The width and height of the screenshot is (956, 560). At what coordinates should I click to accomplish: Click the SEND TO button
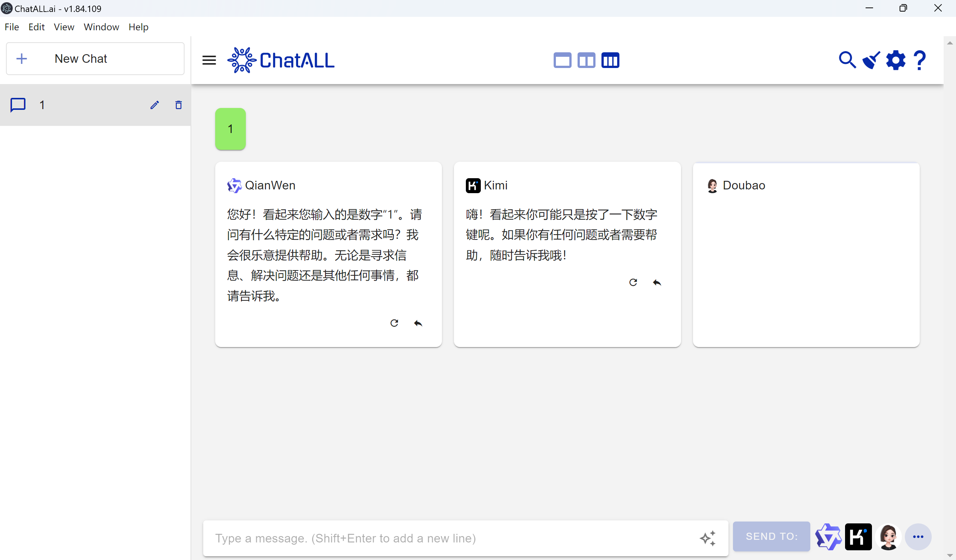click(x=771, y=536)
